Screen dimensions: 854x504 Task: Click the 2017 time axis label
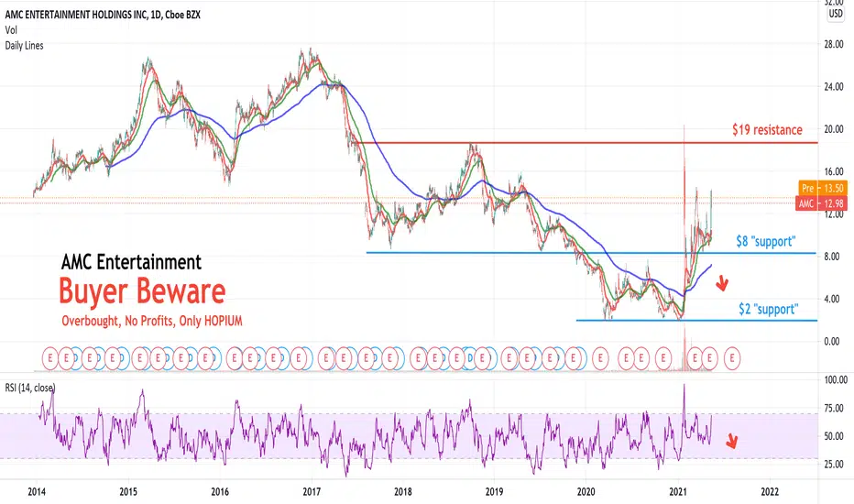(312, 491)
